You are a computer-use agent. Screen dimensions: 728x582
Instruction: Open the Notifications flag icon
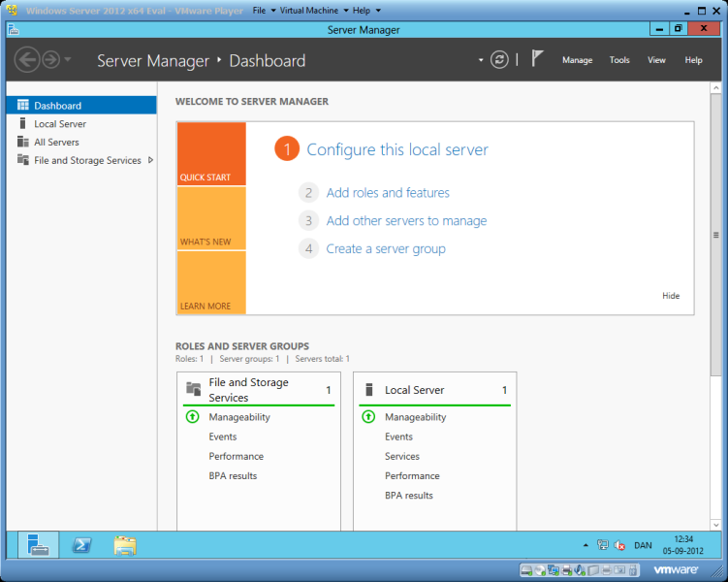536,60
